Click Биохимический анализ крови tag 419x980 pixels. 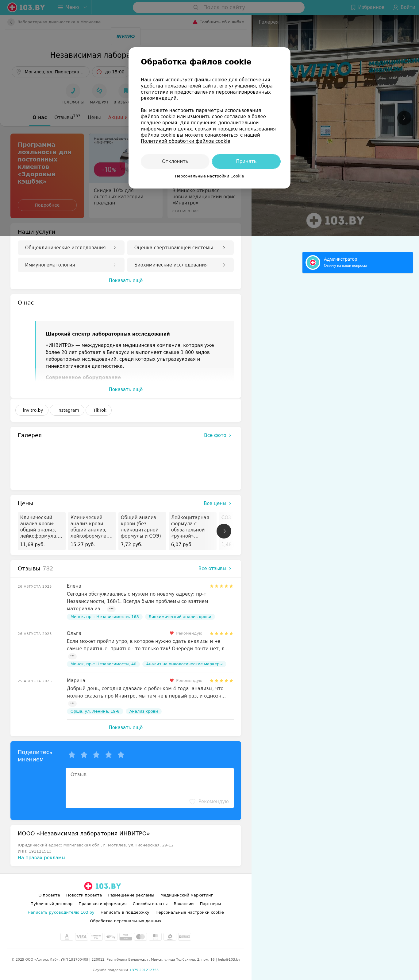pos(180,617)
